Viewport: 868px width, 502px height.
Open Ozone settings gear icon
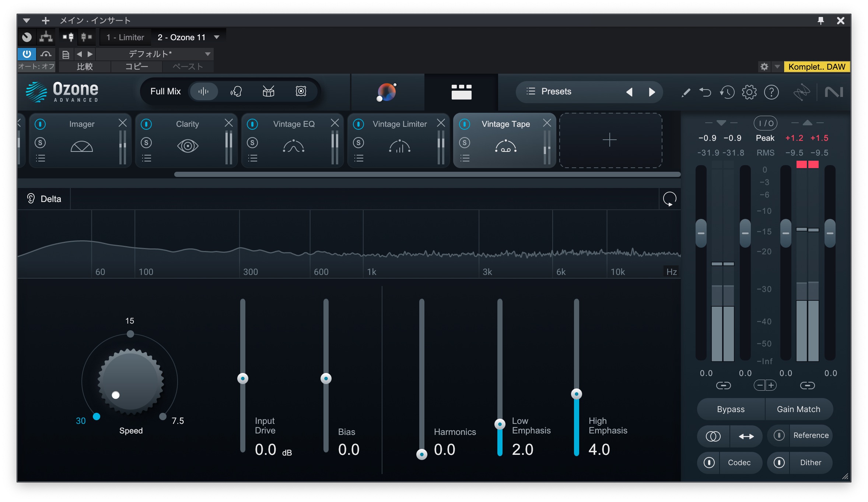pyautogui.click(x=749, y=92)
